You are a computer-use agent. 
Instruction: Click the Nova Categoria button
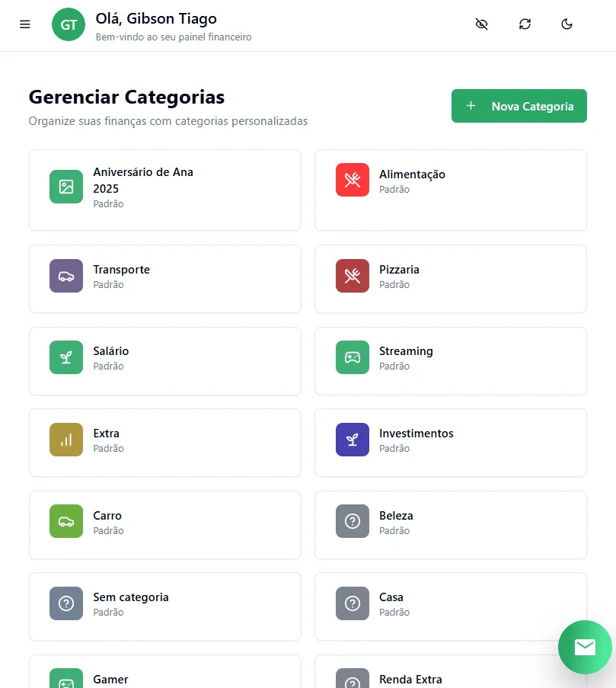tap(519, 106)
